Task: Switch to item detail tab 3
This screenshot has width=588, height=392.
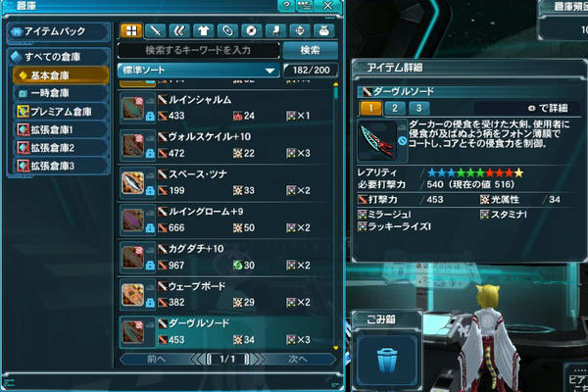Action: pyautogui.click(x=418, y=108)
